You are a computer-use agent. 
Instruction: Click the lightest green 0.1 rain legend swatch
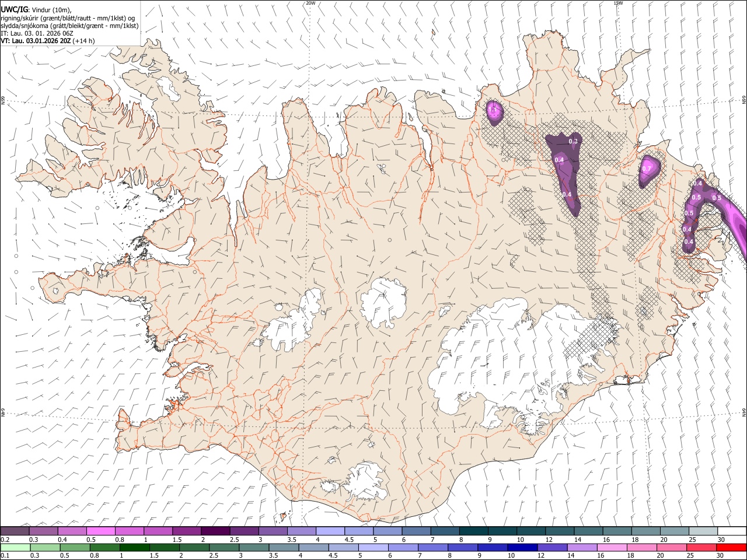point(15,547)
